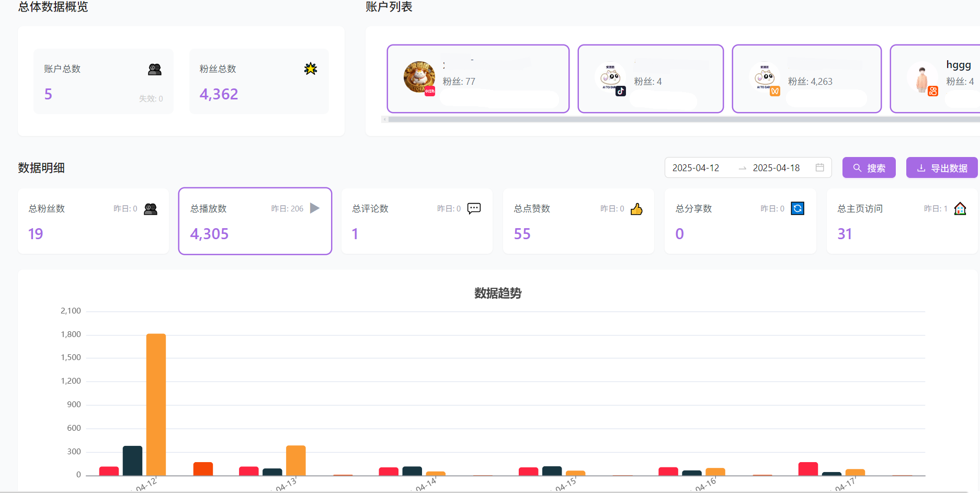Click the tall orange bar above 04-12
Screen dimensions: 980x493
pyautogui.click(x=155, y=403)
